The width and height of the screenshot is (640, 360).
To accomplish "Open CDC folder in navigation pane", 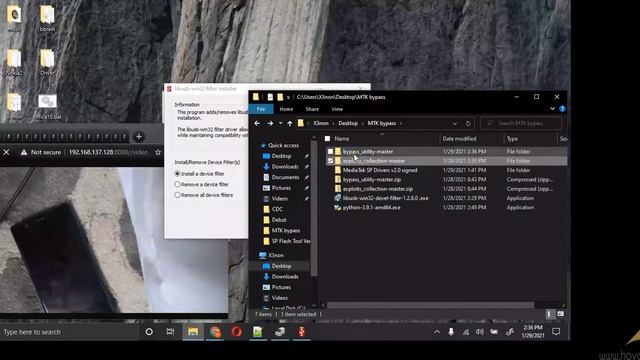I will (277, 209).
